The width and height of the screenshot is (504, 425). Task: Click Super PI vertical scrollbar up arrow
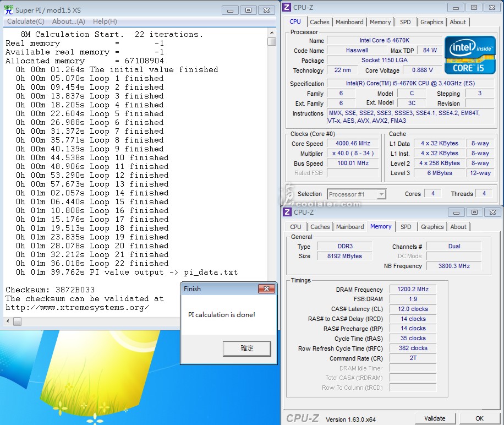tap(272, 32)
